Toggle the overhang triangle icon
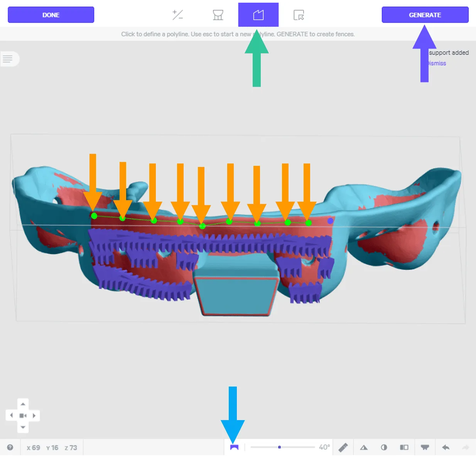Viewport: 476px width, 469px height. pyautogui.click(x=364, y=447)
